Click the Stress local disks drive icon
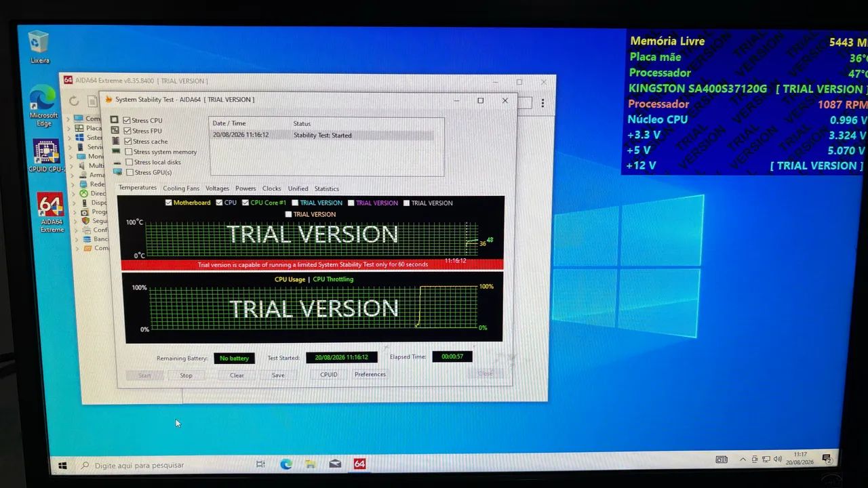The height and width of the screenshot is (488, 868). click(117, 162)
